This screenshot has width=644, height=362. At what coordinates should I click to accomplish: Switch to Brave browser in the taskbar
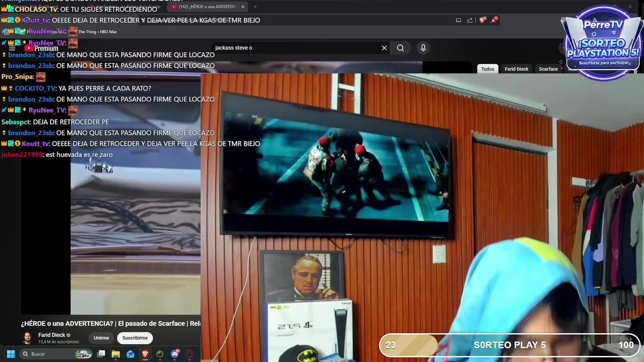point(145,354)
